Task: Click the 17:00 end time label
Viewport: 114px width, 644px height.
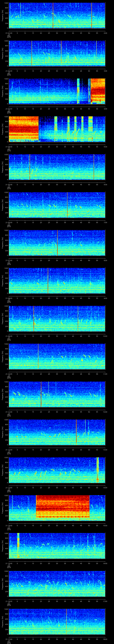Action: click(x=105, y=601)
